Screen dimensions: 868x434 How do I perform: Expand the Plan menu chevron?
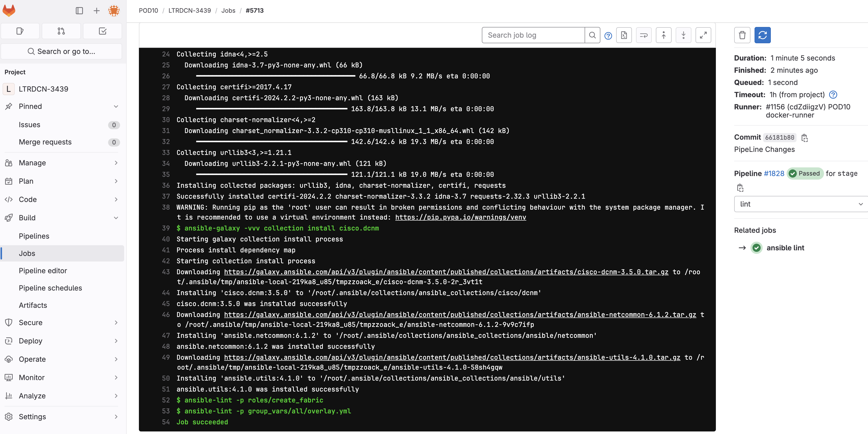click(116, 181)
